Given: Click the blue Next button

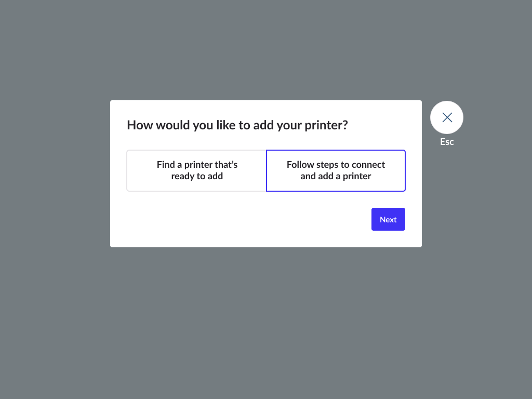Looking at the screenshot, I should [x=388, y=219].
